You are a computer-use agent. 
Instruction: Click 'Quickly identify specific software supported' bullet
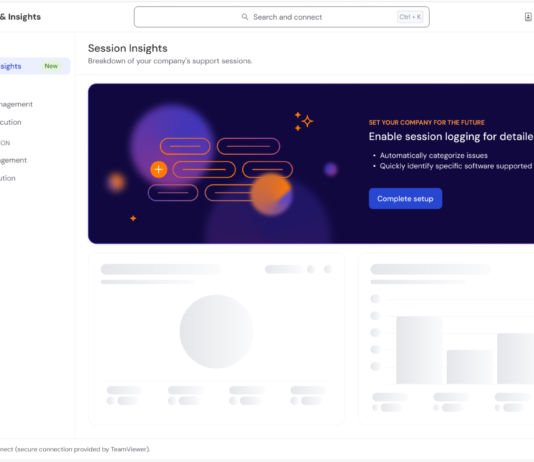pos(456,166)
